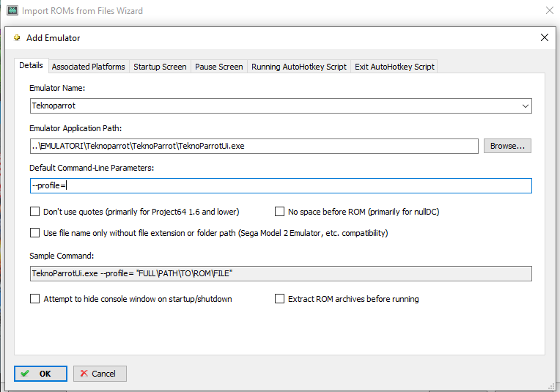Open the Associated Platforms tab
The width and height of the screenshot is (560, 392).
coord(88,67)
